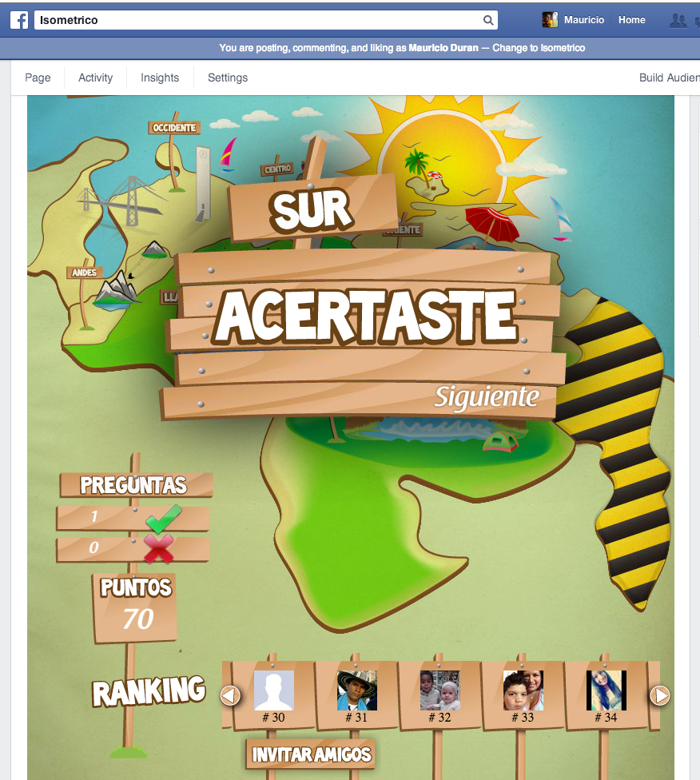Click the Change to Isometrico link
The height and width of the screenshot is (780, 700).
(x=539, y=48)
